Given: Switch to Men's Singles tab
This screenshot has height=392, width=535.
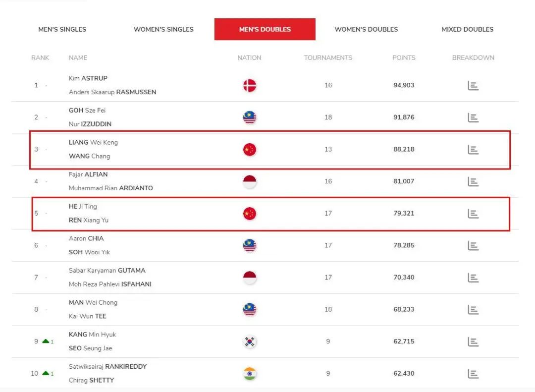Looking at the screenshot, I should click(x=62, y=29).
